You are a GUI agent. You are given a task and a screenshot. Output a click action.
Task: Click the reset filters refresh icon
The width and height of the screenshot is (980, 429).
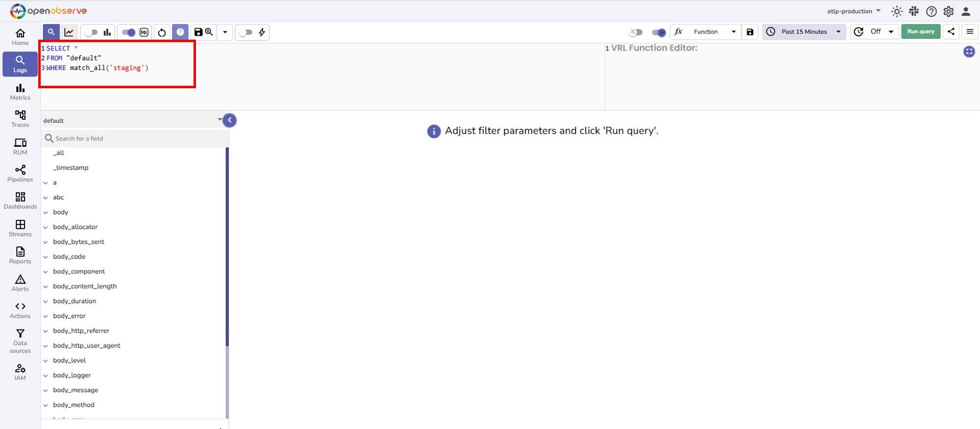[x=162, y=32]
